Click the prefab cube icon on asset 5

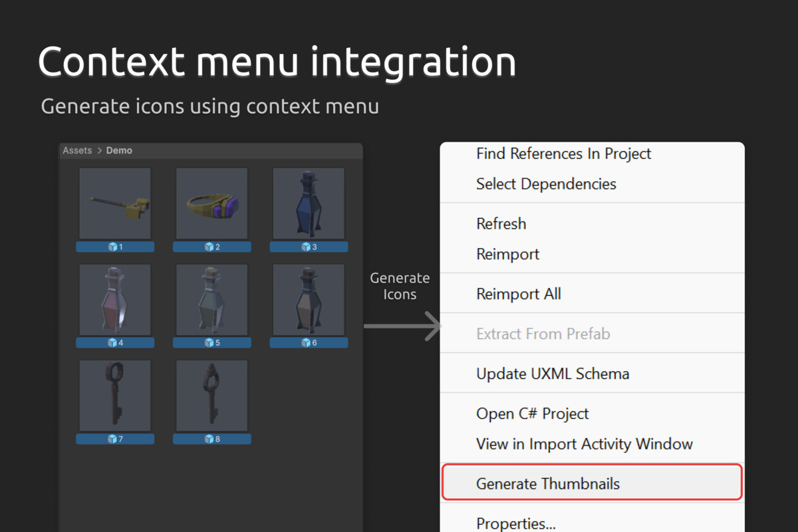tap(207, 342)
